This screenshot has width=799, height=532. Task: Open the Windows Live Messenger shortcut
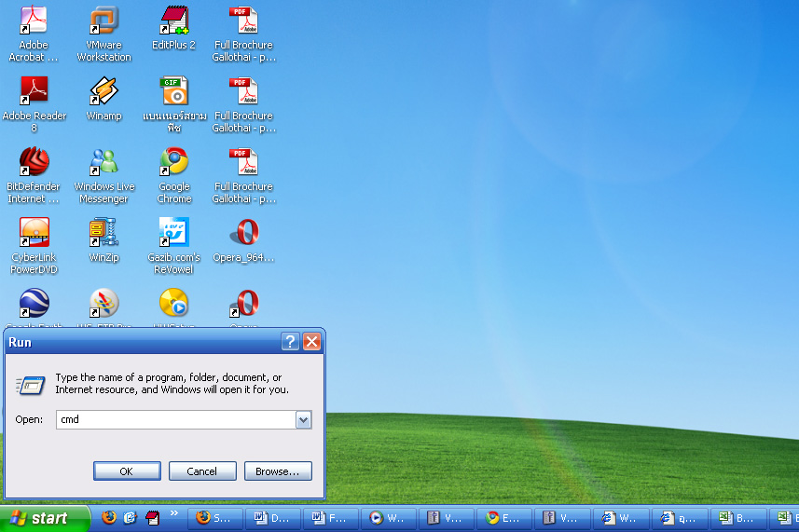103,176
